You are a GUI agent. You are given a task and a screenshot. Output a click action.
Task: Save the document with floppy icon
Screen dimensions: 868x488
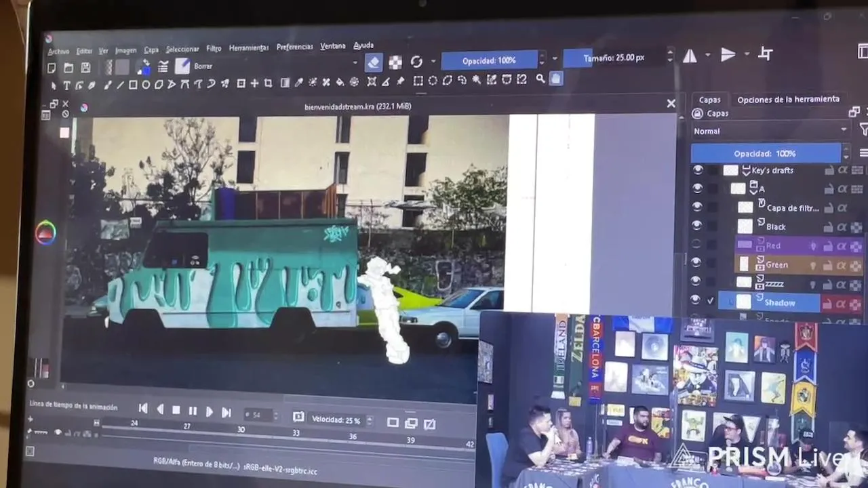pyautogui.click(x=85, y=68)
